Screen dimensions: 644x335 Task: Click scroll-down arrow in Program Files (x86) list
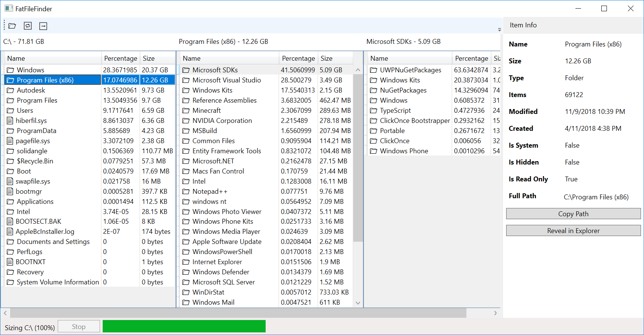[x=358, y=303]
